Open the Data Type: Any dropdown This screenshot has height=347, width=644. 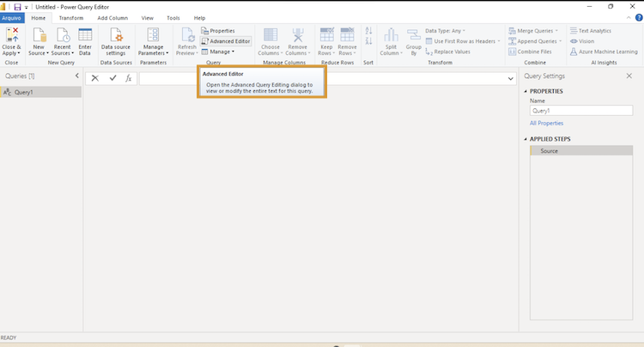[445, 31]
